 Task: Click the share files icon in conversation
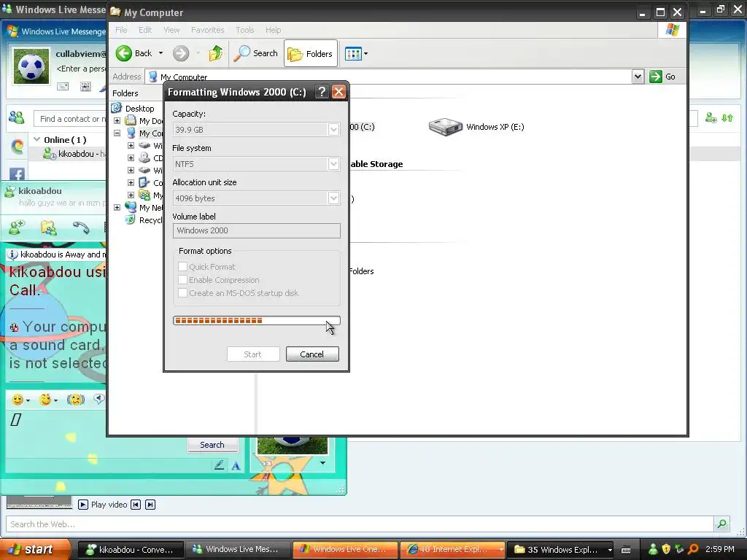click(48, 227)
